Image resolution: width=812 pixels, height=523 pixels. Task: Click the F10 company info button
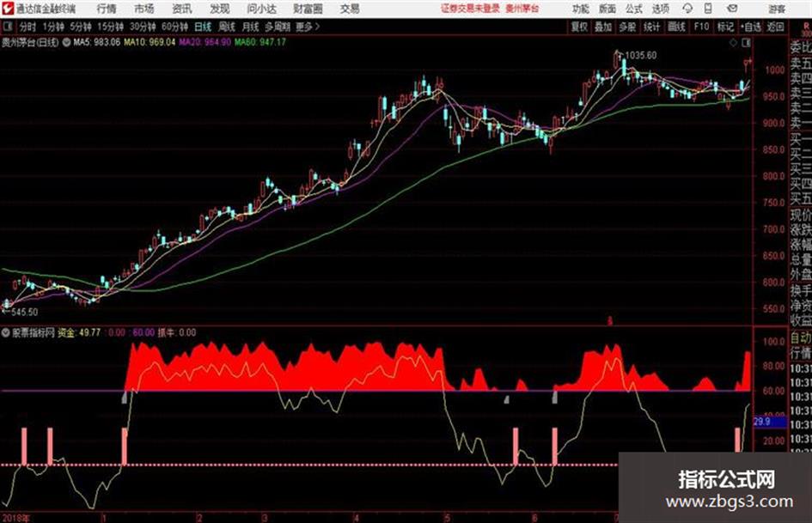pos(701,27)
